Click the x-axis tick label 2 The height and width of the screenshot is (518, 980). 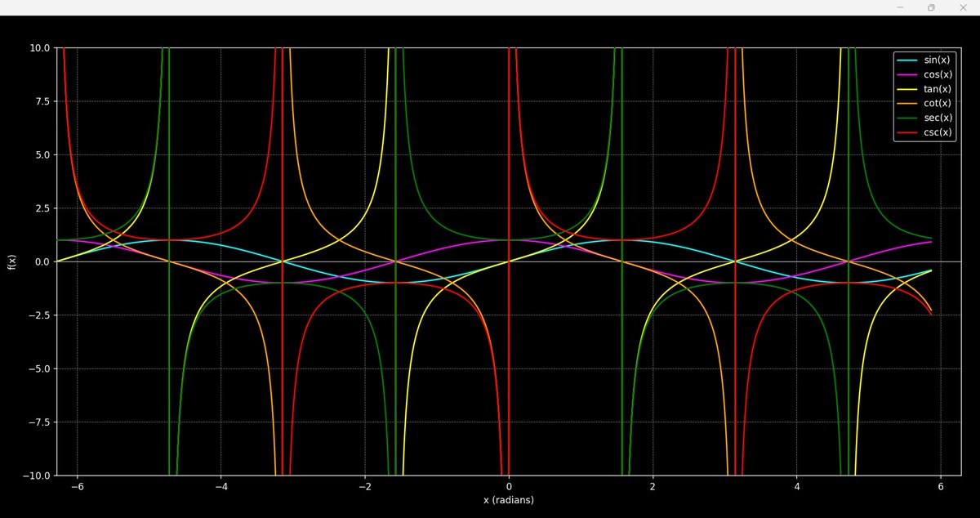pos(653,486)
